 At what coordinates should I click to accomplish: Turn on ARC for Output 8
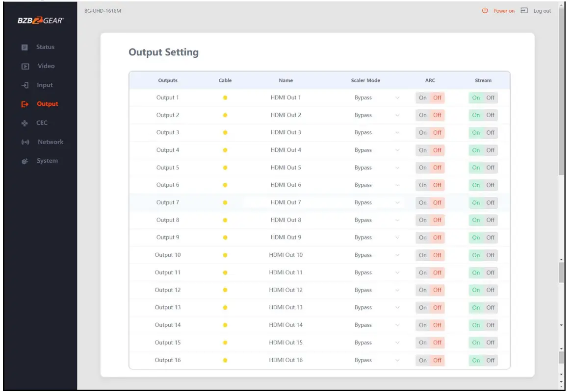tap(423, 220)
